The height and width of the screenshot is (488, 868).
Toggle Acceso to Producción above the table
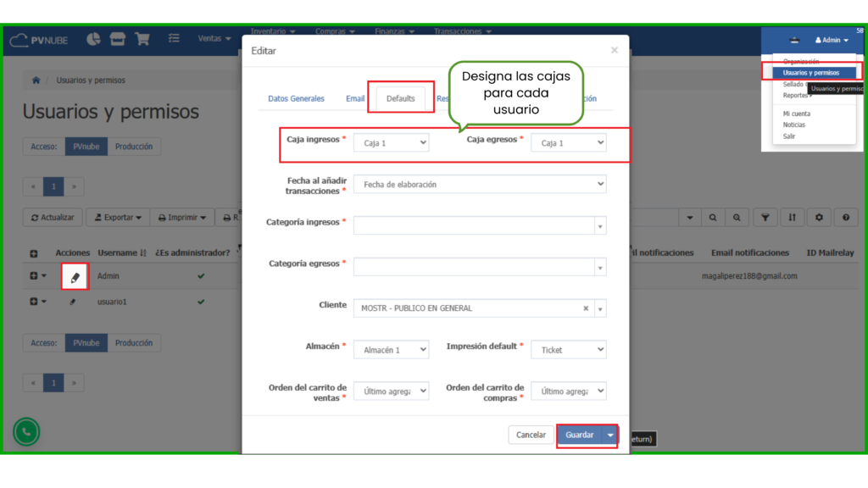coord(134,147)
